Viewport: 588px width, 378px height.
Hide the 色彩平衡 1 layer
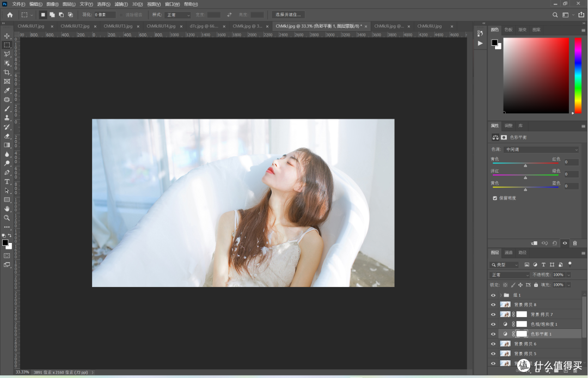[493, 334]
